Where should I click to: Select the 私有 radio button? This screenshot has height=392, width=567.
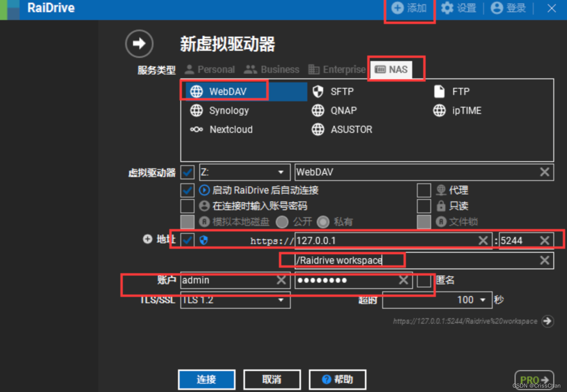(323, 222)
